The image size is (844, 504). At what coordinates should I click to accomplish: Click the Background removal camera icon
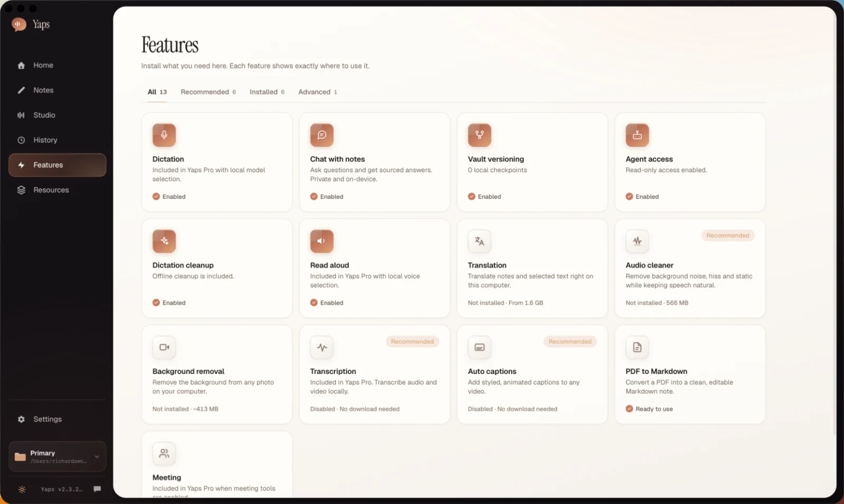point(164,347)
